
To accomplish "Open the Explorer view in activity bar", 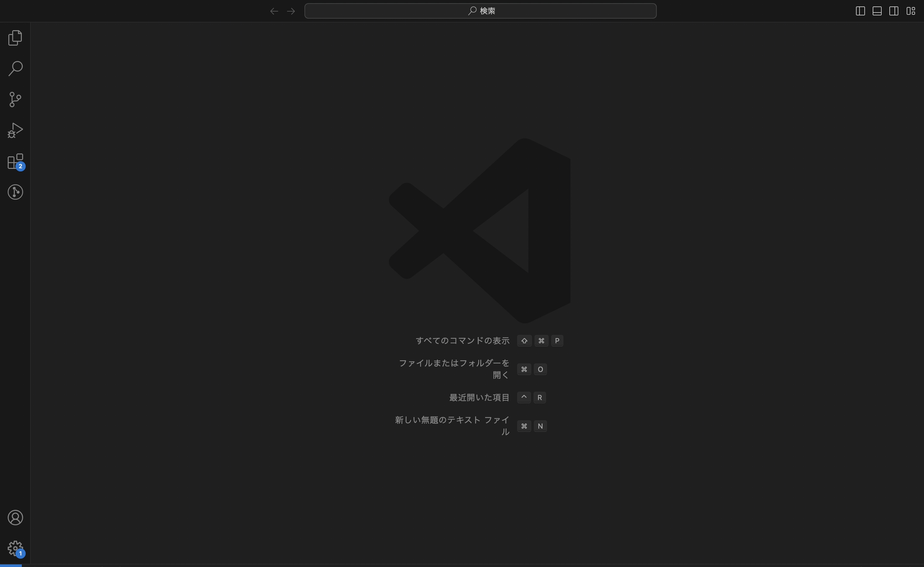I will point(15,38).
